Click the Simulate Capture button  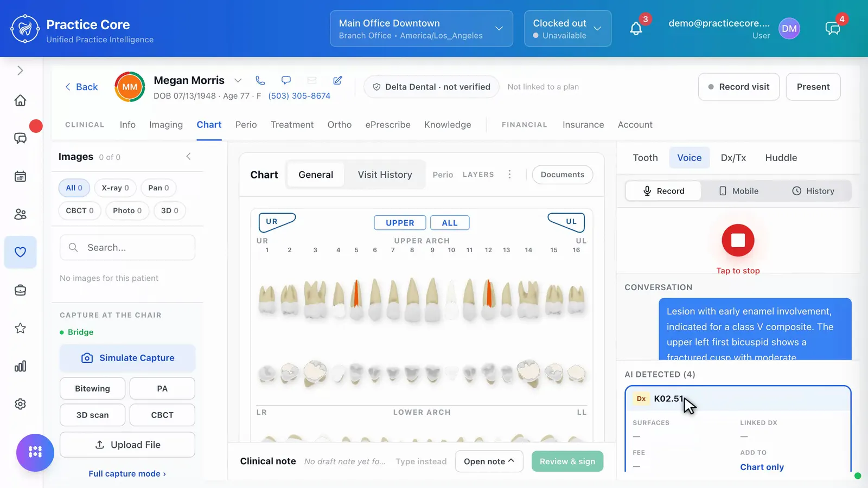click(127, 358)
